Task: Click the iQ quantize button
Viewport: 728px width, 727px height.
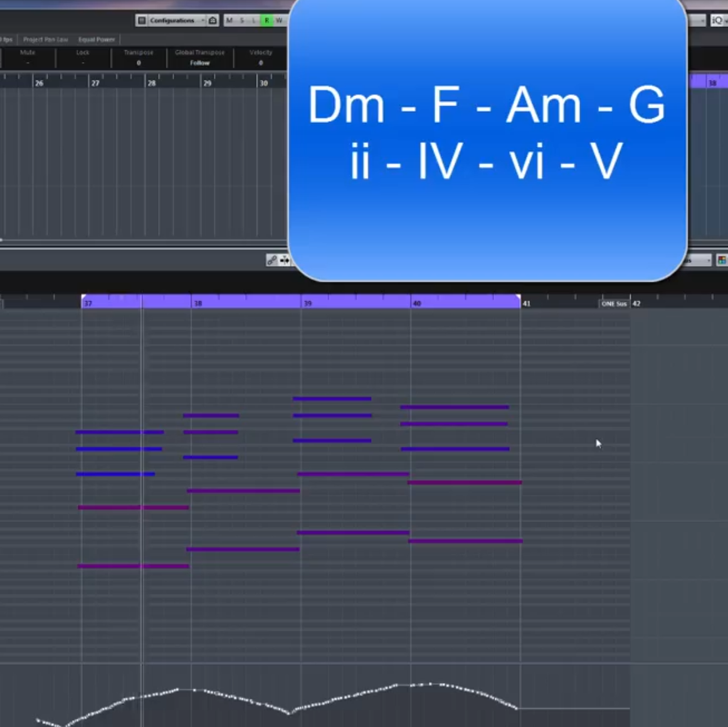Action: (717, 21)
